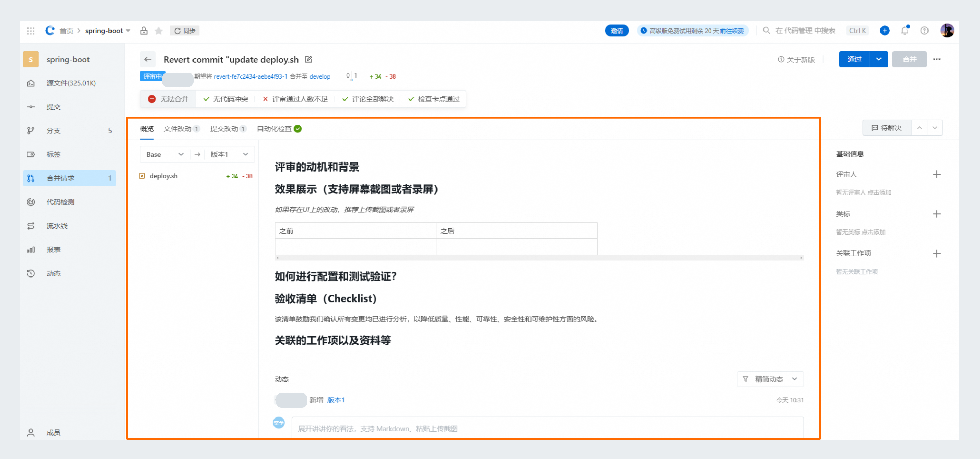This screenshot has height=459, width=980.
Task: Click 暂无类标 点击添加 text
Action: click(861, 232)
